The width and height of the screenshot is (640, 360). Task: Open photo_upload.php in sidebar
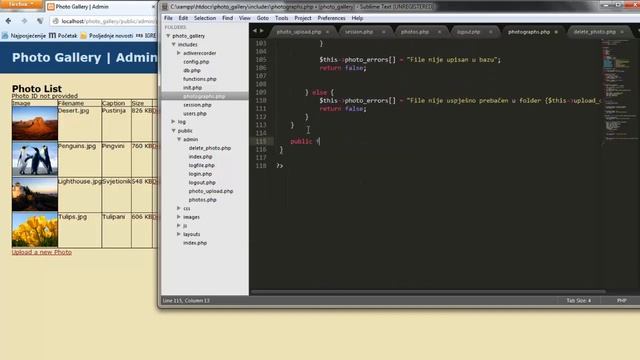[211, 191]
